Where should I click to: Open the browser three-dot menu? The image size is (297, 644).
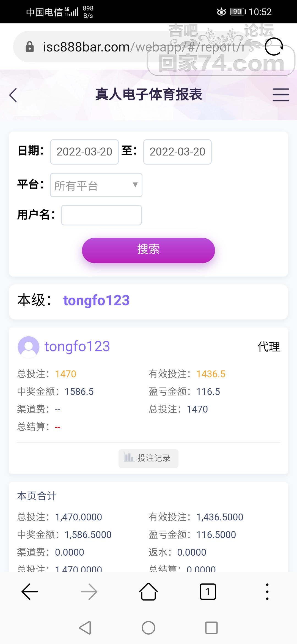pos(267,591)
